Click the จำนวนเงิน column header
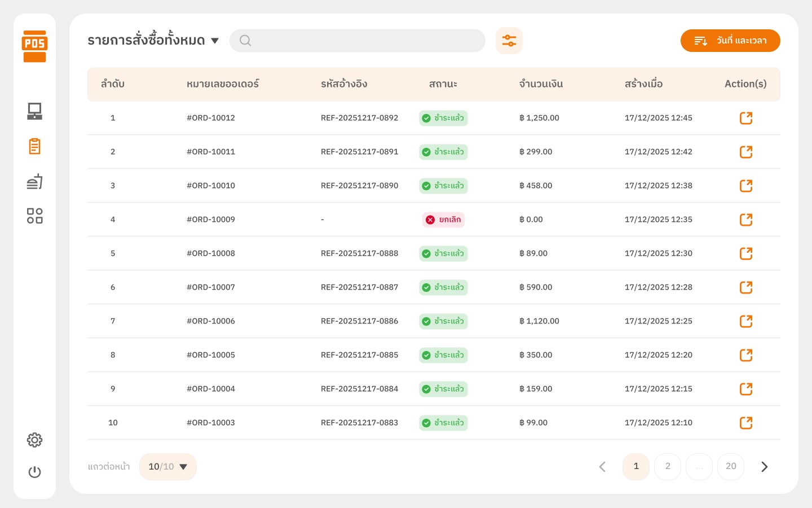Screen dimensions: 812x508 [541, 84]
